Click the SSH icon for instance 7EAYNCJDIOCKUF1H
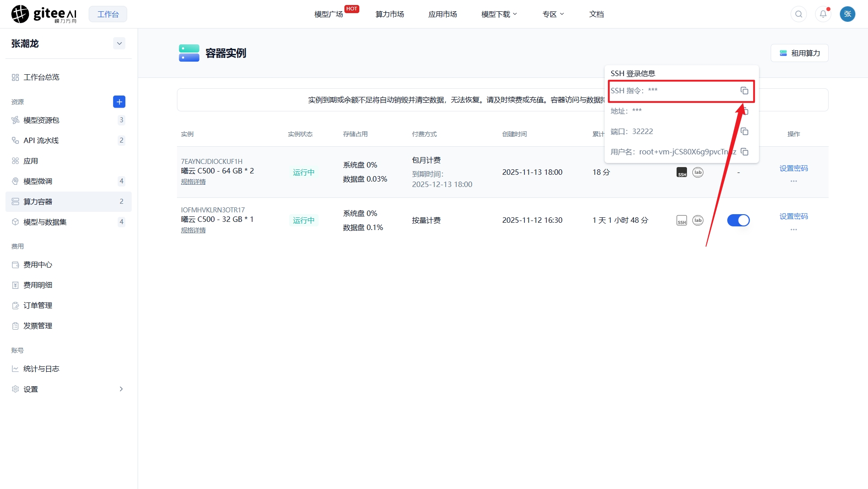Image resolution: width=868 pixels, height=489 pixels. 682,173
